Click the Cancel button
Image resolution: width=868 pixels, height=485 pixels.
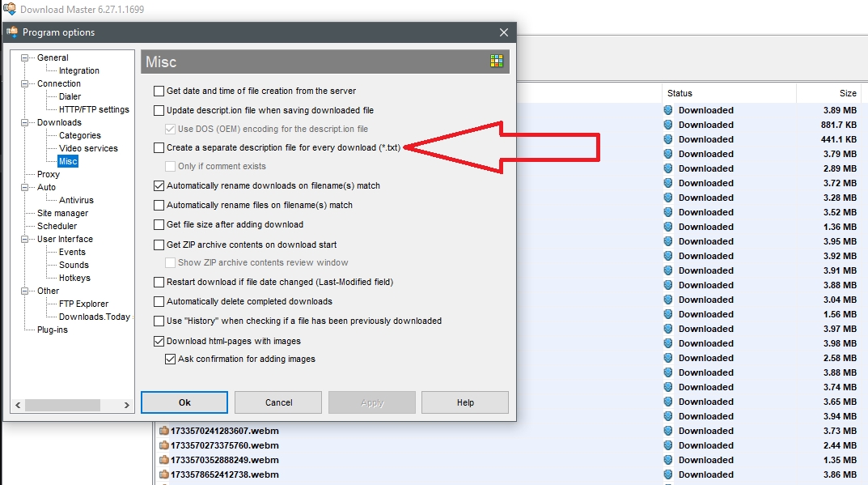click(278, 402)
